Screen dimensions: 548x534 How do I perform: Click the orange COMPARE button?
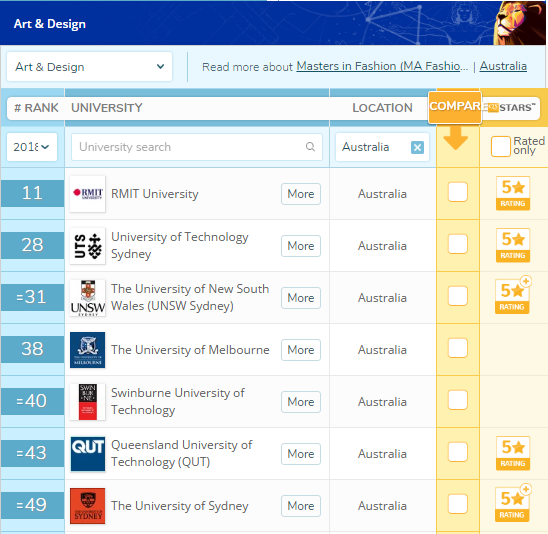pos(455,107)
